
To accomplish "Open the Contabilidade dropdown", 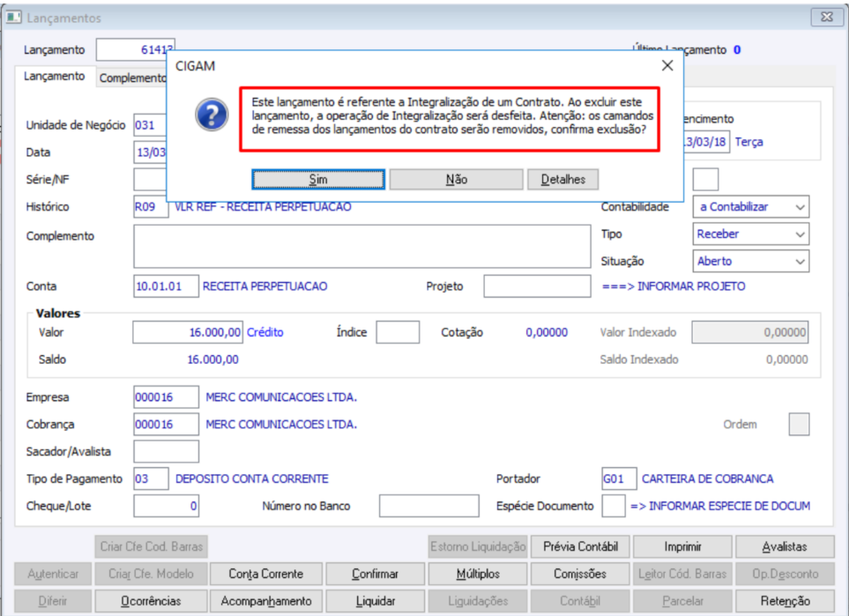I will point(750,207).
